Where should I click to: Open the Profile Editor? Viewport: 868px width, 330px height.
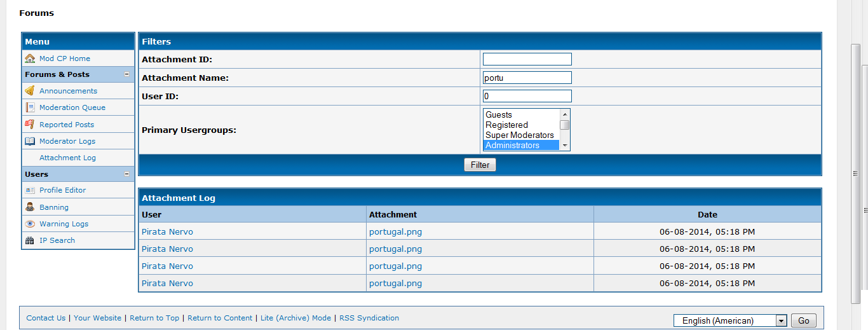62,190
